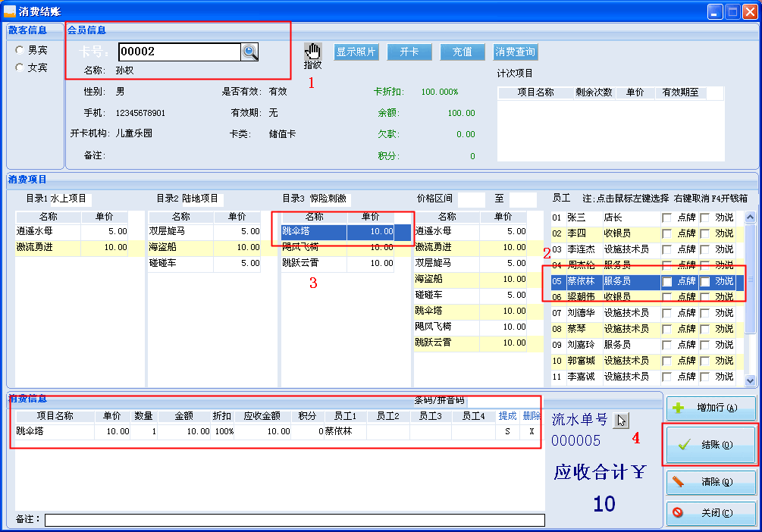This screenshot has height=532, width=762.
Task: Check 点牌 for employee 张三
Action: tap(666, 217)
